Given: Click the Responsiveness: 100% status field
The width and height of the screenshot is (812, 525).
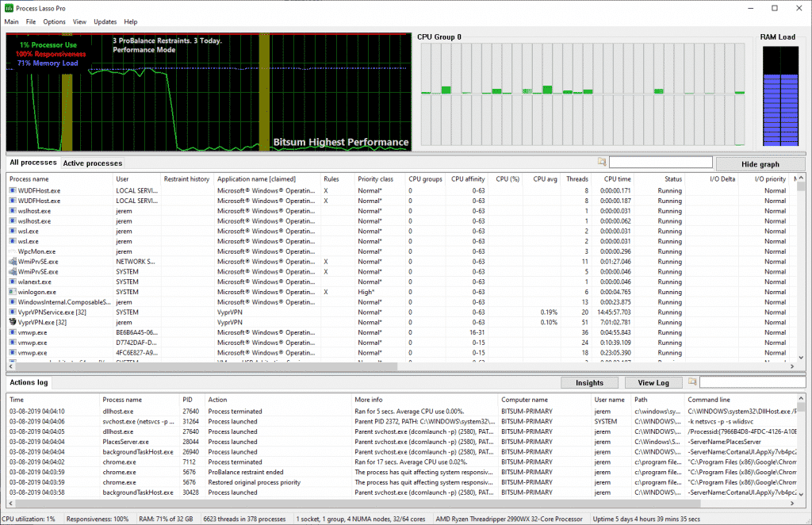Looking at the screenshot, I should (98, 519).
